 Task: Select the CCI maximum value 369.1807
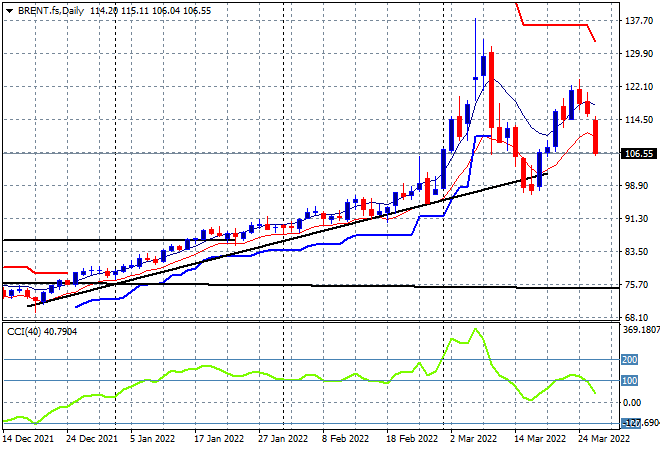point(641,330)
